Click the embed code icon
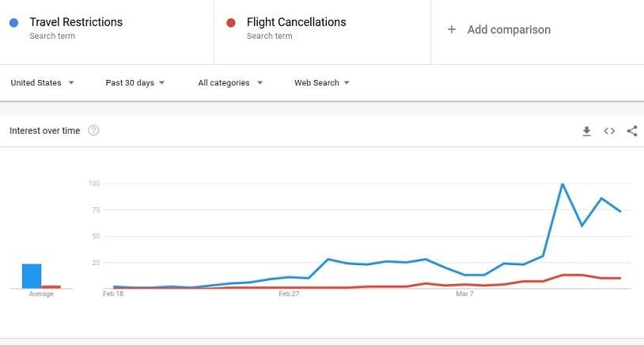The width and height of the screenshot is (644, 345). 609,131
